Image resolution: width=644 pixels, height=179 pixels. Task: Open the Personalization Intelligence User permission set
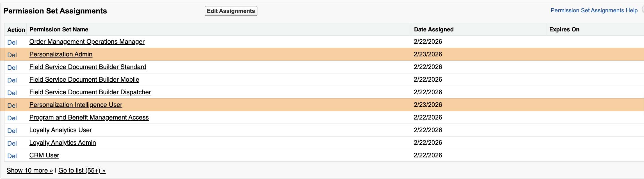tap(76, 105)
